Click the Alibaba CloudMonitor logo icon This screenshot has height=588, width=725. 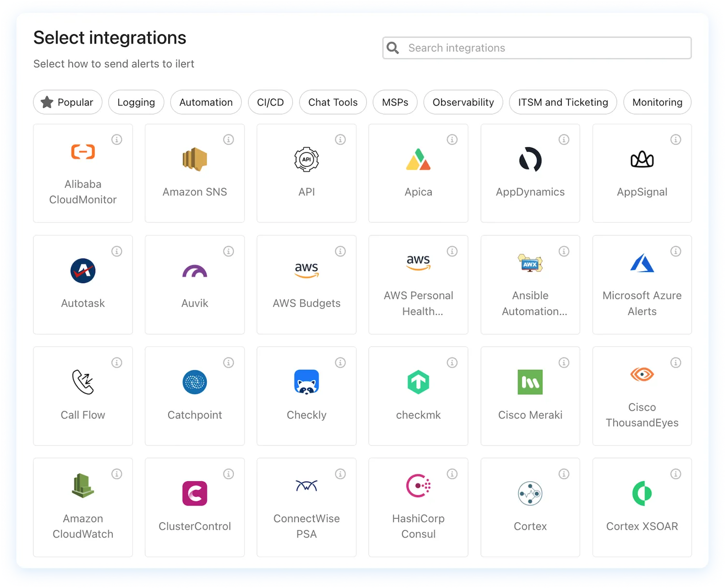point(83,152)
